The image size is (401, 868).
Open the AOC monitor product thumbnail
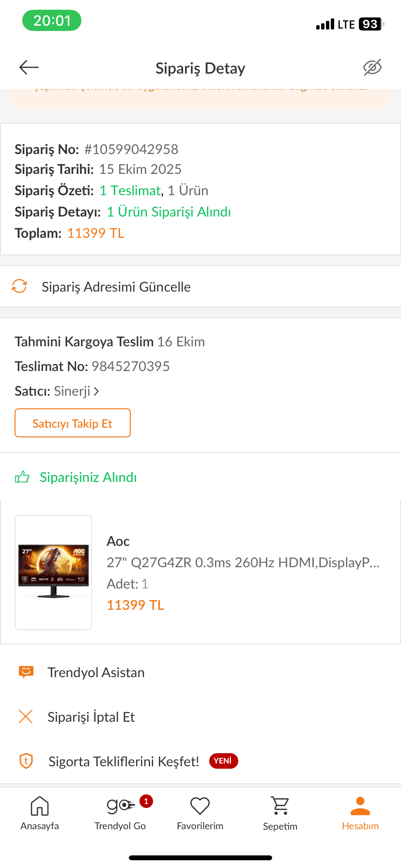point(53,573)
